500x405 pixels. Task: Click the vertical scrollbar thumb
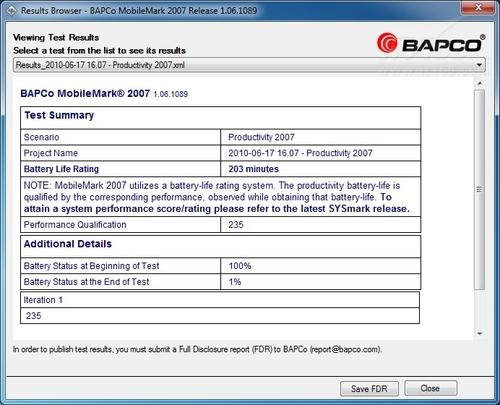click(x=480, y=189)
